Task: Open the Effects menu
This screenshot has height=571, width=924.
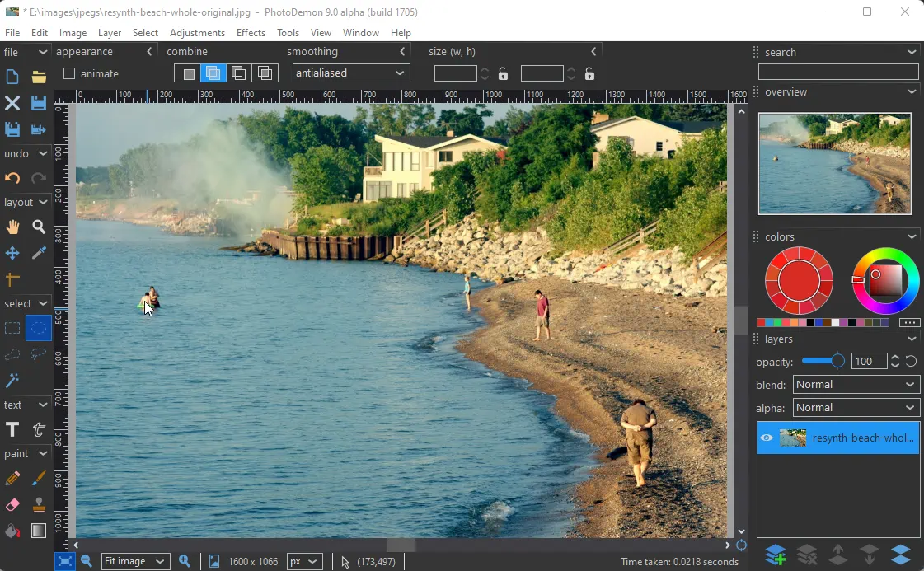Action: pyautogui.click(x=251, y=33)
